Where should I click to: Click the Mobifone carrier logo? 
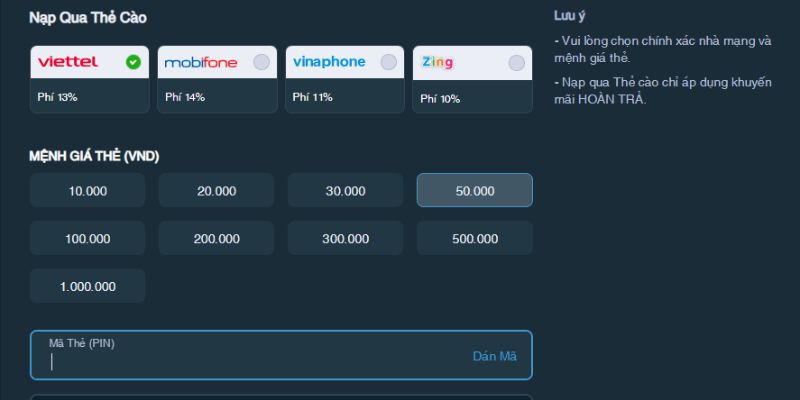tap(201, 63)
